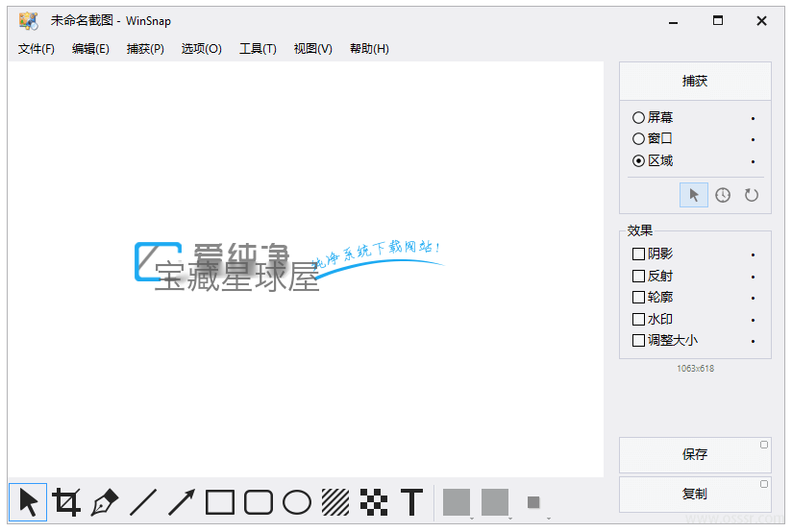
Task: Select the Text tool
Action: click(411, 502)
